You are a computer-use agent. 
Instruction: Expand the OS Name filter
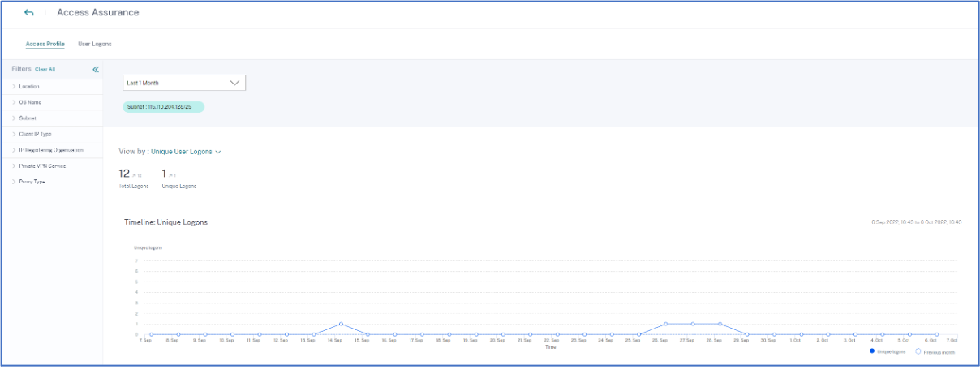(x=30, y=102)
